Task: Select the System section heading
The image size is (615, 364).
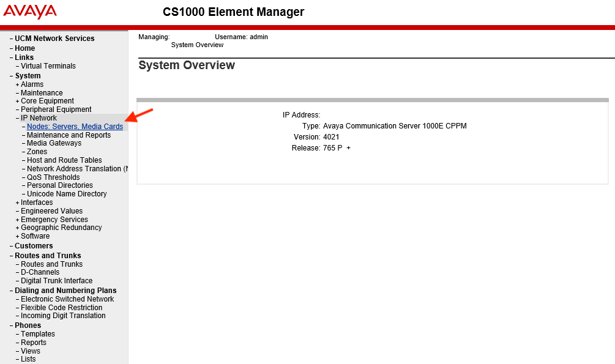Action: click(x=28, y=76)
